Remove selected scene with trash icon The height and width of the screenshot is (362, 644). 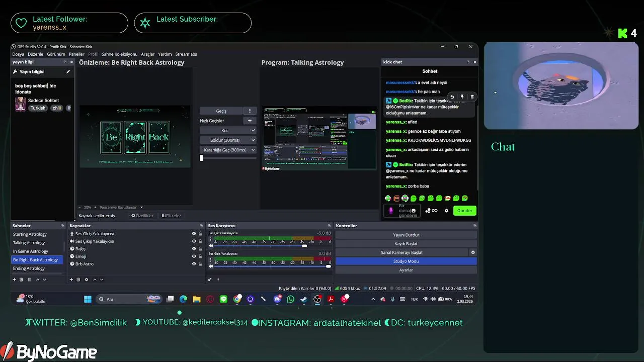pos(22,280)
